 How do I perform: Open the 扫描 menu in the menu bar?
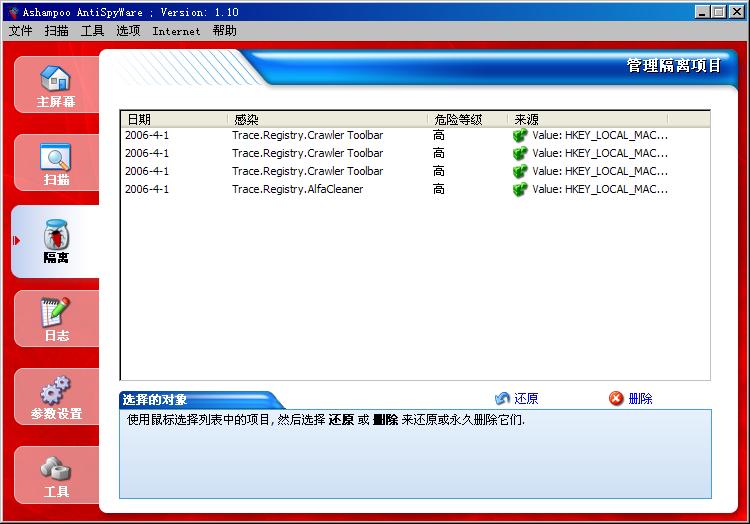point(56,31)
